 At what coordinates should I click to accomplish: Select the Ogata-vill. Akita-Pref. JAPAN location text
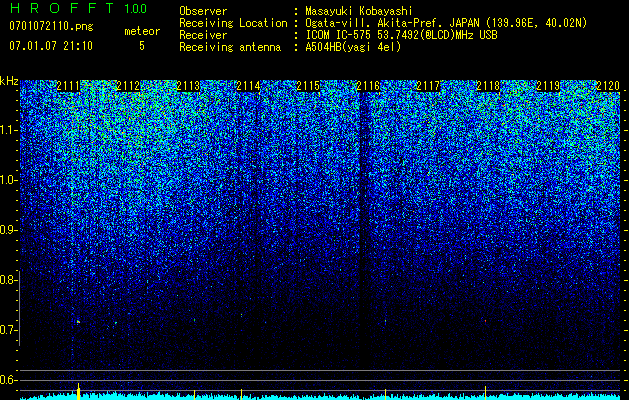point(446,23)
